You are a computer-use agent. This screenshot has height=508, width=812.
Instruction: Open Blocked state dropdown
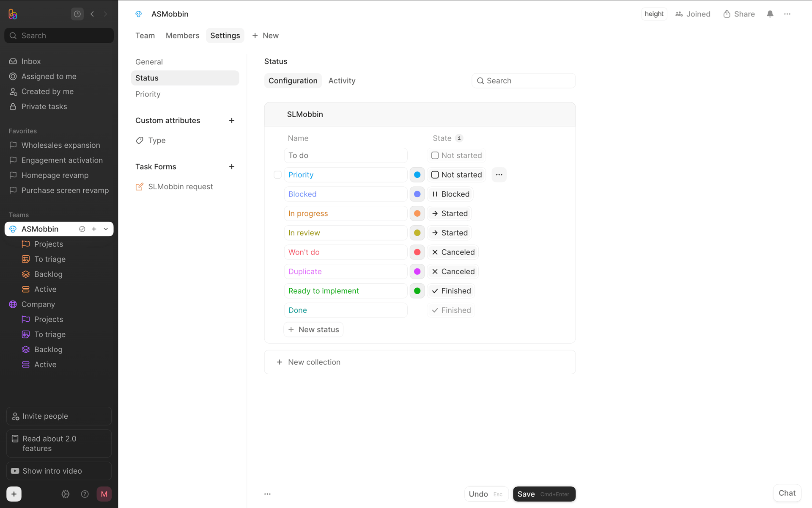450,194
